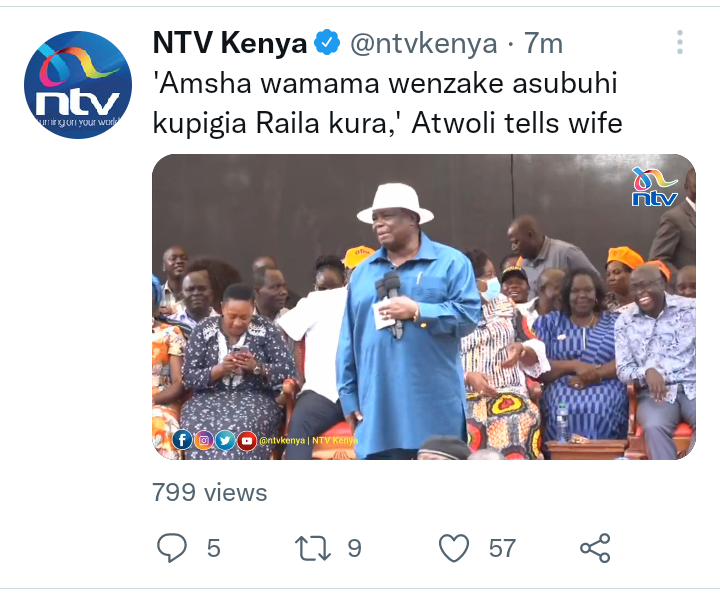The image size is (720, 597).
Task: Open the tweet text about Atwoli
Action: [387, 103]
